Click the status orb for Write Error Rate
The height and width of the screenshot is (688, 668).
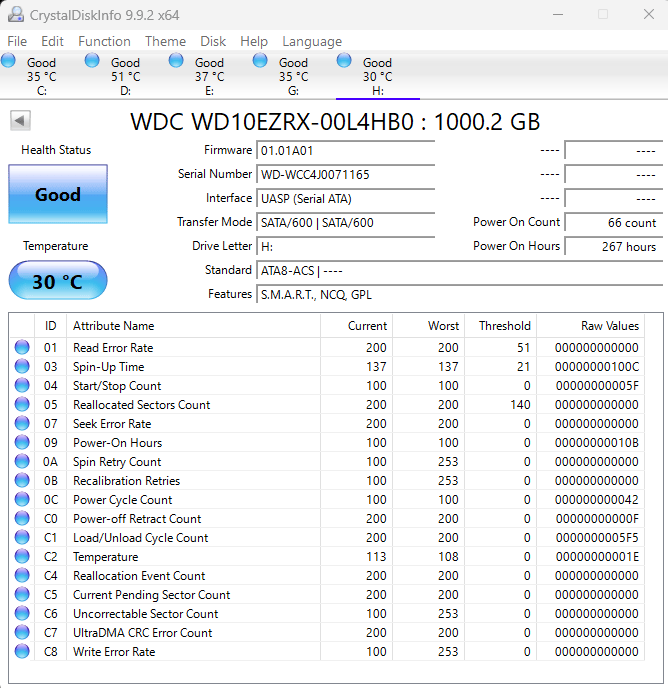(x=22, y=652)
